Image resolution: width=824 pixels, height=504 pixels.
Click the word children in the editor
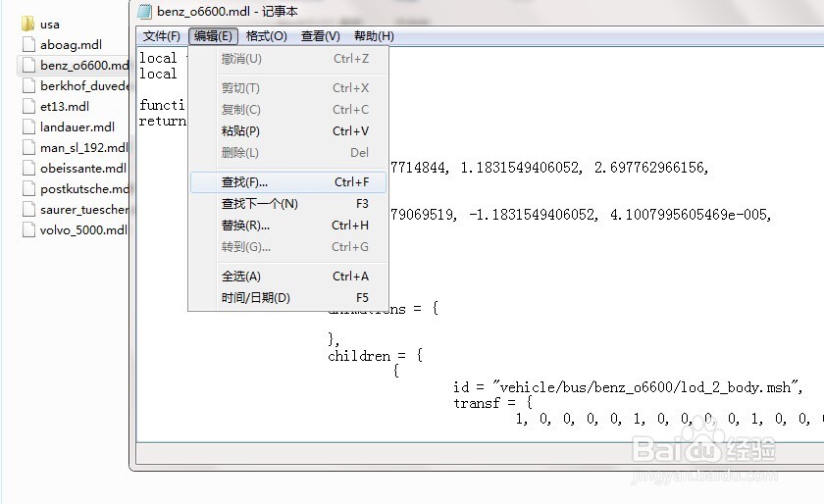point(359,356)
